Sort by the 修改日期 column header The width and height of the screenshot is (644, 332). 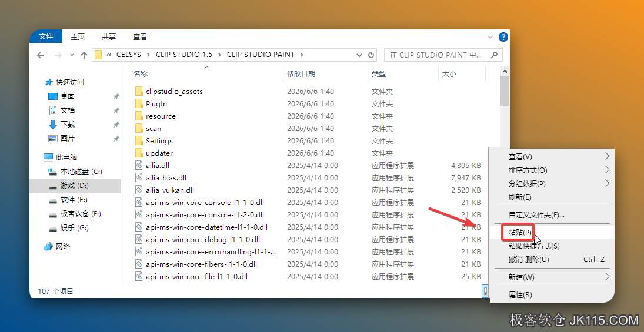(x=301, y=74)
